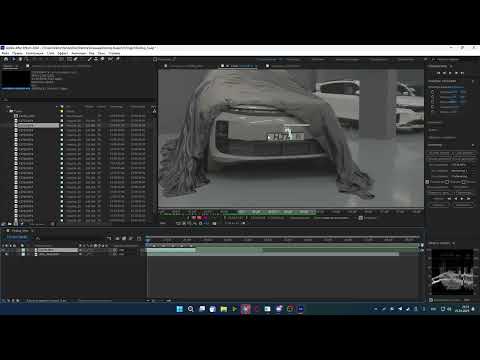Toggle the second checkbox in tracker panel row

(x=447, y=182)
